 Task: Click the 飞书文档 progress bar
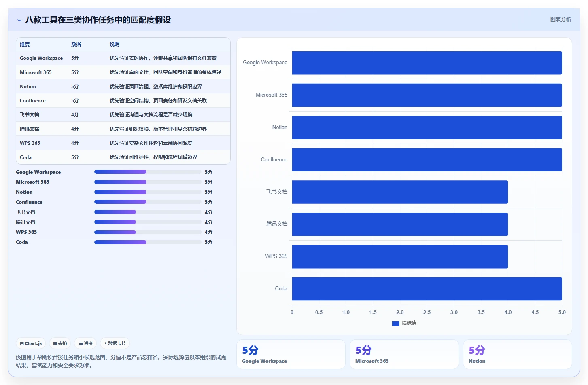pos(148,212)
